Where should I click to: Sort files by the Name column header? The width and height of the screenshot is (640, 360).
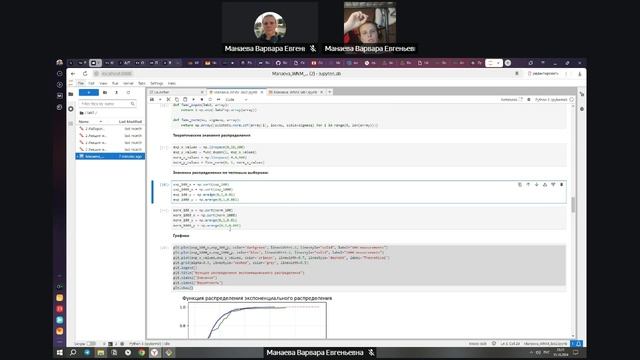pyautogui.click(x=91, y=122)
